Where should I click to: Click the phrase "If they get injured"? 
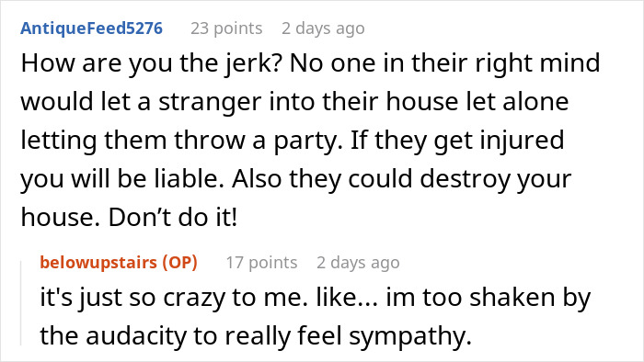pyautogui.click(x=457, y=141)
